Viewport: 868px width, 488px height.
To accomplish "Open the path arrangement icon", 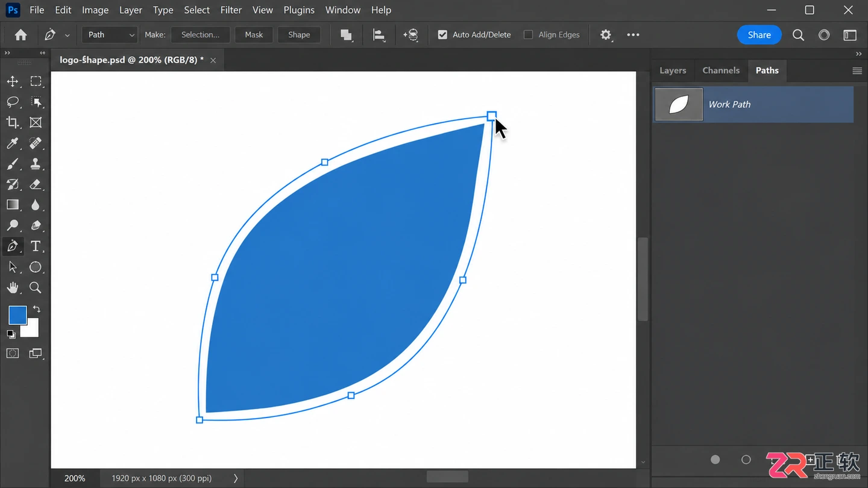I will [411, 35].
